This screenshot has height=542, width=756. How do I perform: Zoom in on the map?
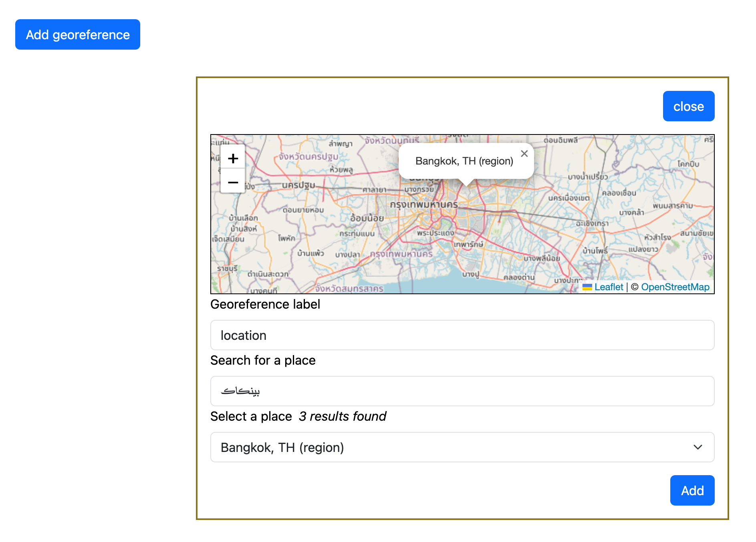click(233, 158)
